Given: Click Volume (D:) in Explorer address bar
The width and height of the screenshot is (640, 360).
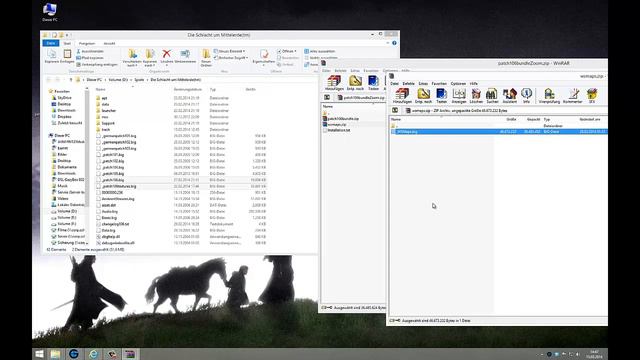Looking at the screenshot, I should point(118,80).
